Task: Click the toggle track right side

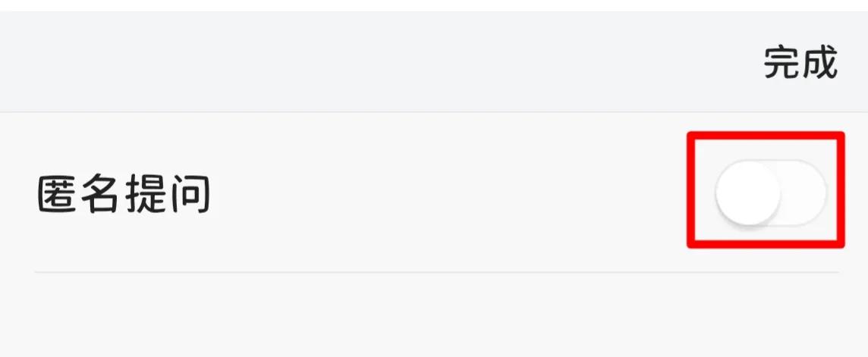Action: pyautogui.click(x=804, y=193)
